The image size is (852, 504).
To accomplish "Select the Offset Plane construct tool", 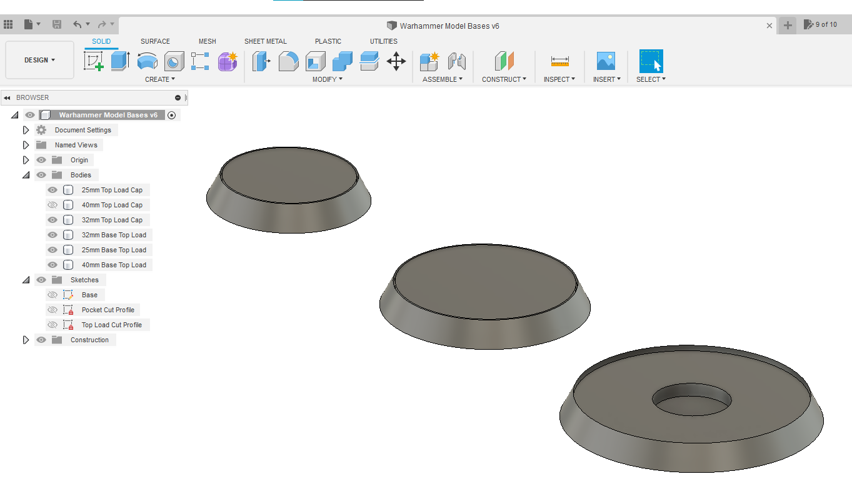I will (504, 61).
